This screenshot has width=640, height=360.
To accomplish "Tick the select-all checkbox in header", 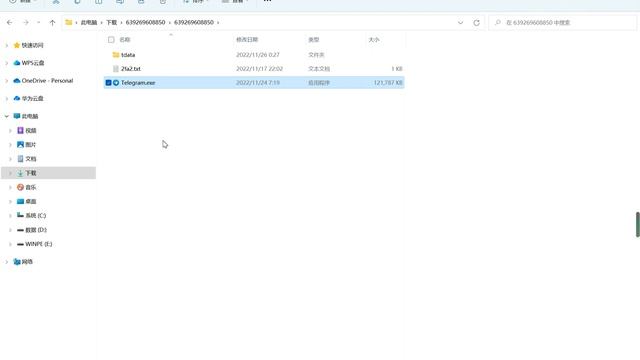I will point(111,40).
